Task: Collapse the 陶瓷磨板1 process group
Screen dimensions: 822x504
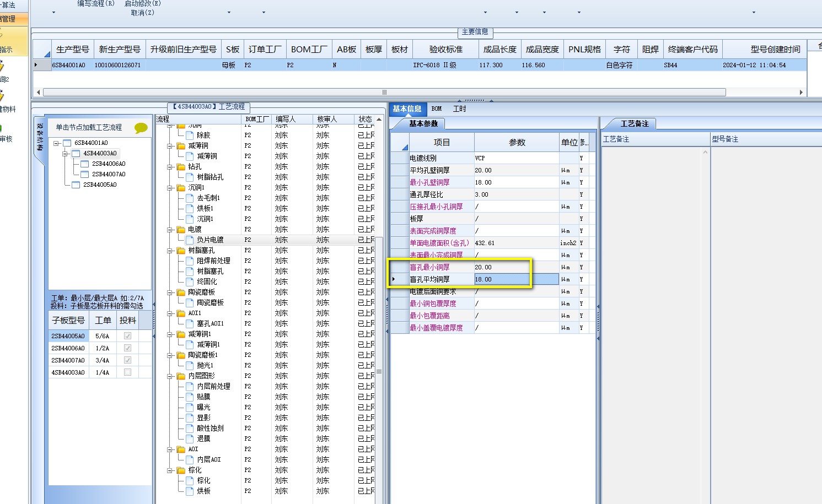Action: pyautogui.click(x=170, y=355)
